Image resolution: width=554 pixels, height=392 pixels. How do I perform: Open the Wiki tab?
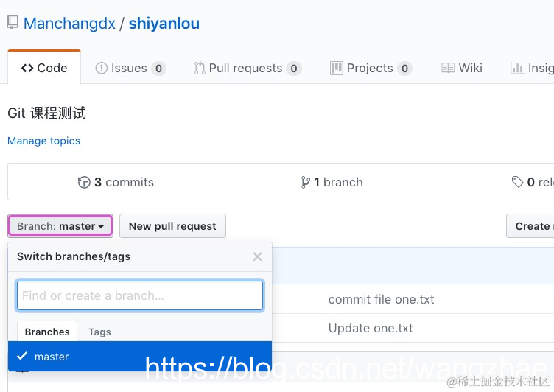(x=462, y=68)
